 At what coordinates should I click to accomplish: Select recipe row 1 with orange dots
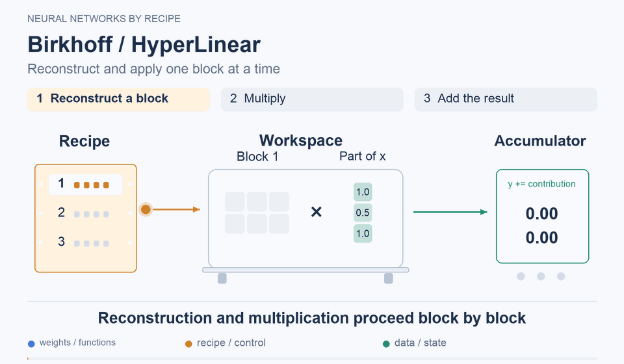(x=85, y=185)
